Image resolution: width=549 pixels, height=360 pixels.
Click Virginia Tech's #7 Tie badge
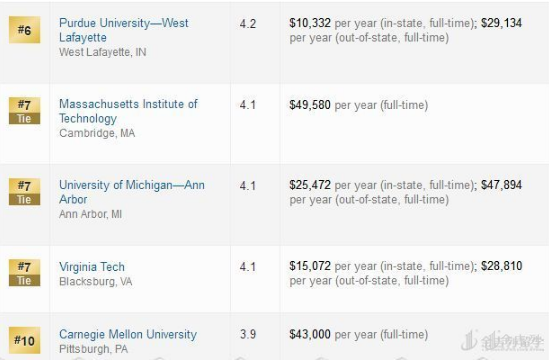point(25,273)
